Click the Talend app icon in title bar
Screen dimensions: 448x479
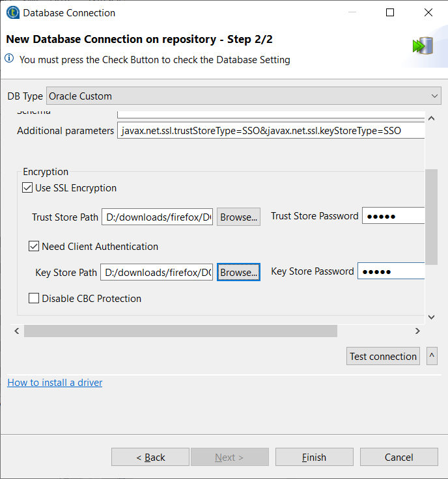point(12,12)
